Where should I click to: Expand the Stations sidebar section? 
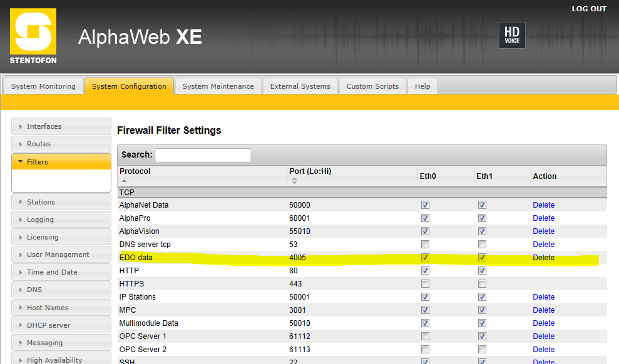[x=61, y=202]
